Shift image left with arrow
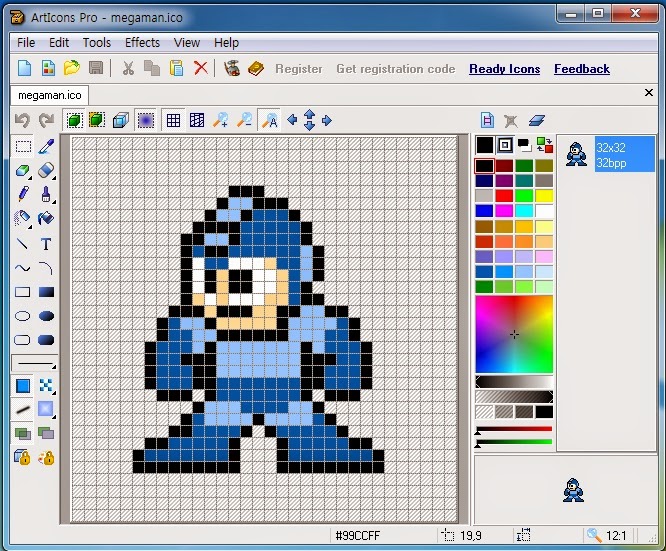Screen dimensions: 666x551 (292, 120)
